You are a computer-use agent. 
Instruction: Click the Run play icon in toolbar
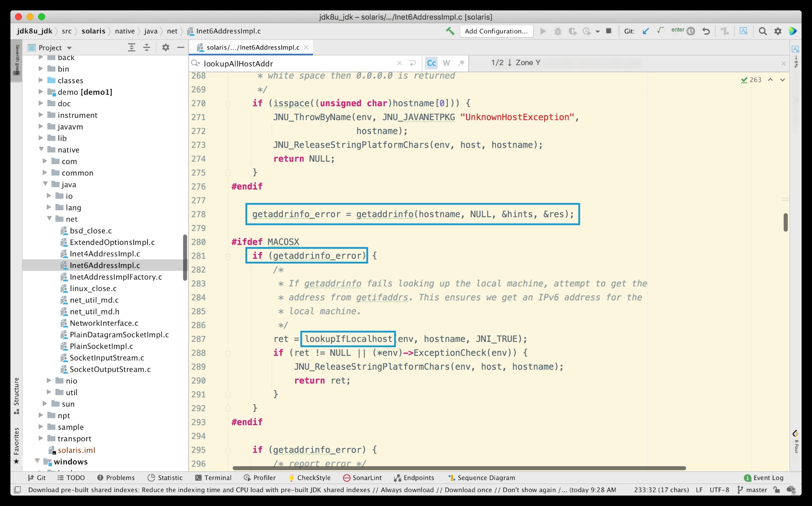point(543,31)
